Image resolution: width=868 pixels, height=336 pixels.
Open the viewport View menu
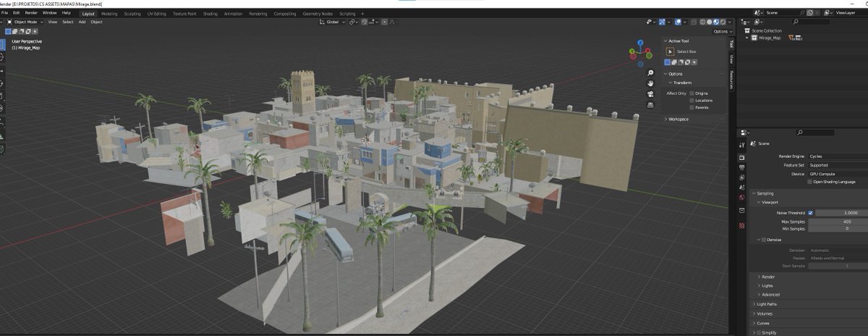(x=53, y=22)
